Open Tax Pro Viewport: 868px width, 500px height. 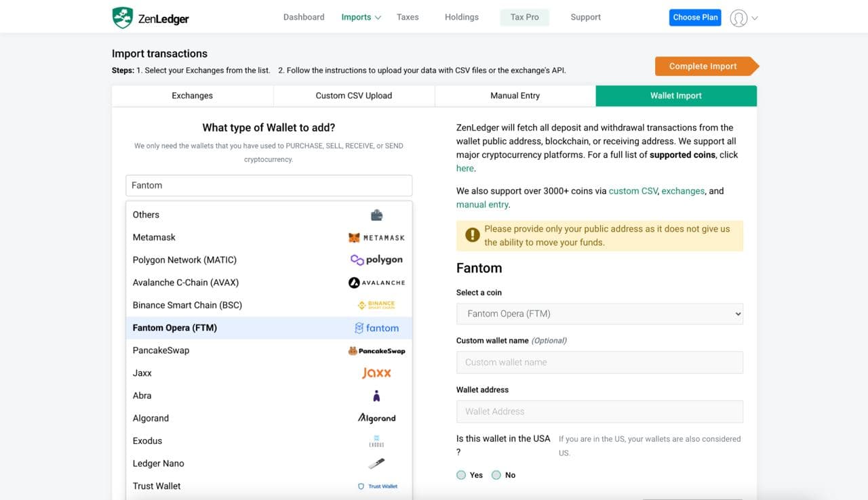525,17
